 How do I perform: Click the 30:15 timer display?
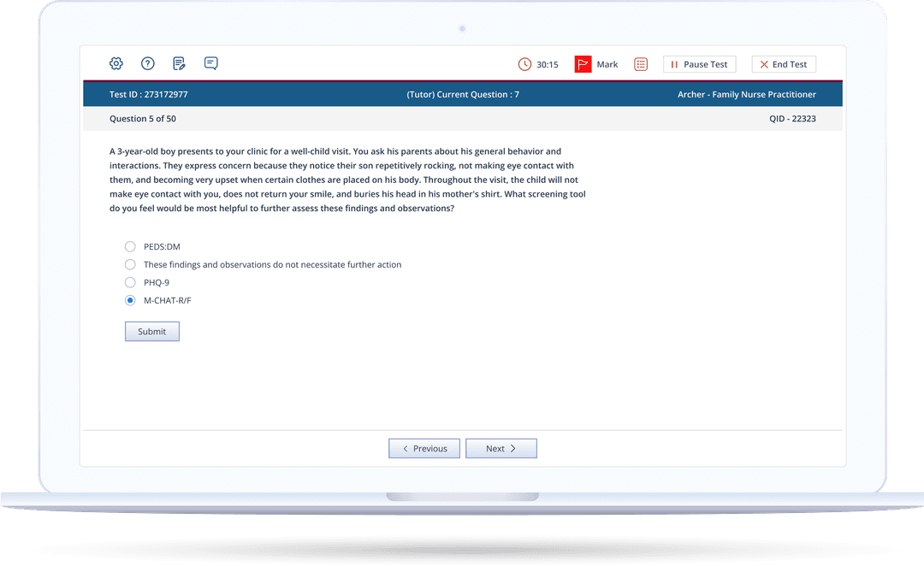[x=548, y=64]
